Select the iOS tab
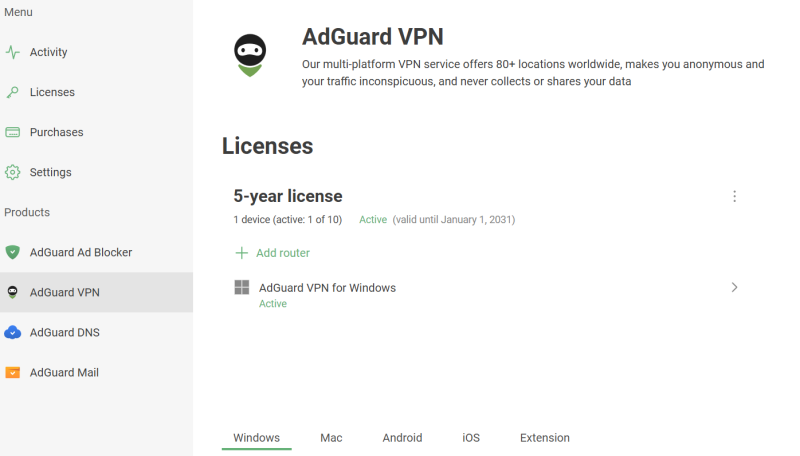 (x=471, y=438)
